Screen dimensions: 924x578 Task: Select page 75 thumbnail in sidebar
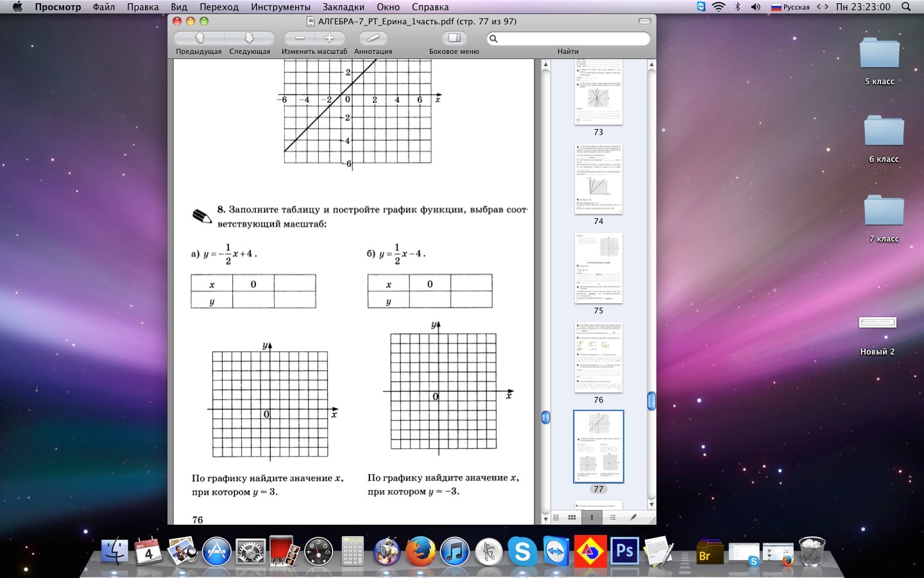pos(599,268)
